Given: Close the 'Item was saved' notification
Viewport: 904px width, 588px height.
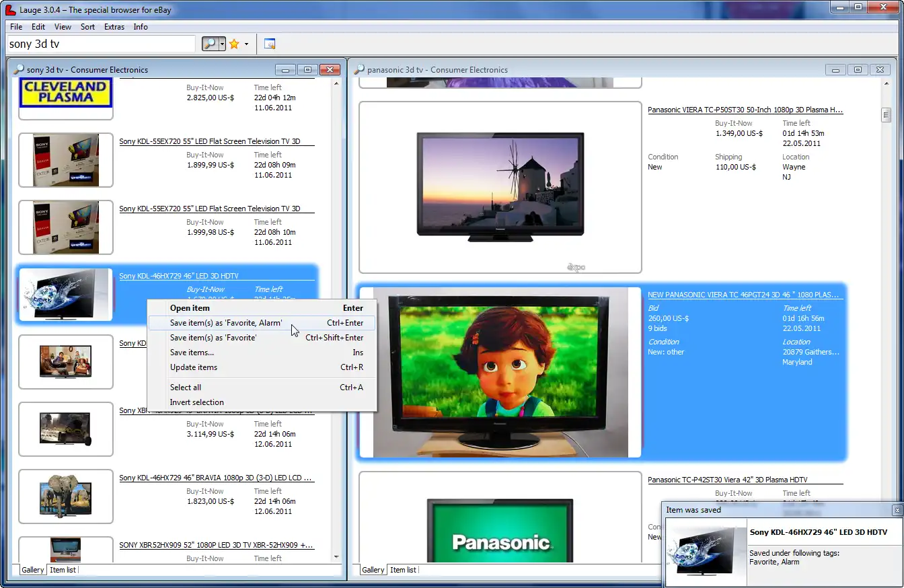Looking at the screenshot, I should (x=897, y=510).
